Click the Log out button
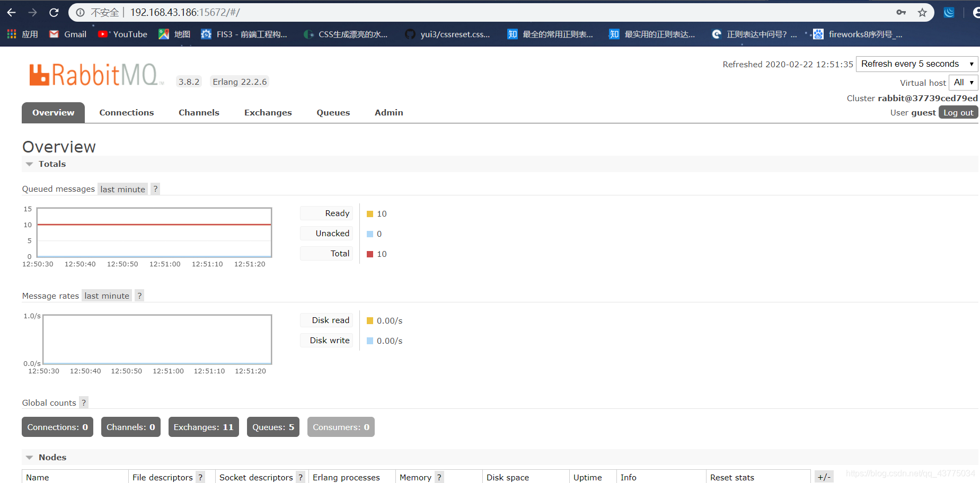 pos(958,112)
